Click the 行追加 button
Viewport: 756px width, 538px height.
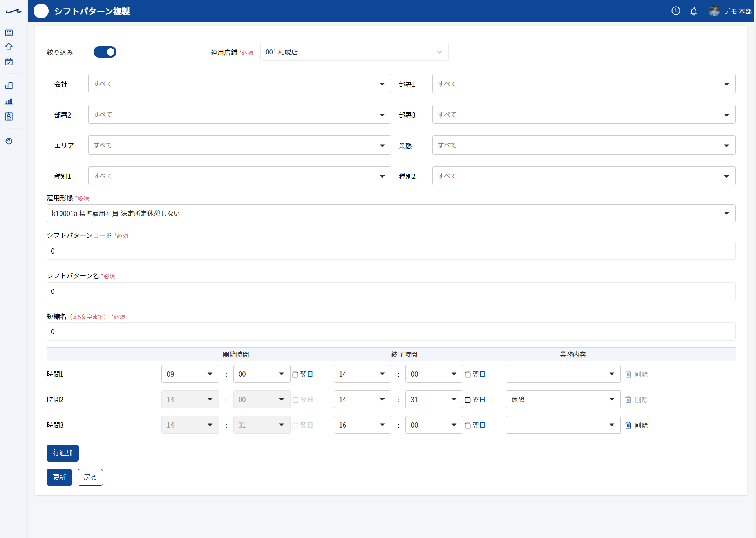pyautogui.click(x=63, y=453)
